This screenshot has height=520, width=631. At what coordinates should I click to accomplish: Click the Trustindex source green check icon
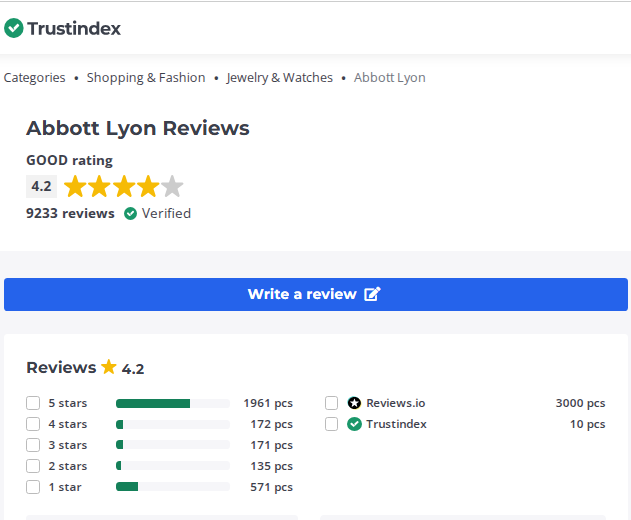coord(354,424)
